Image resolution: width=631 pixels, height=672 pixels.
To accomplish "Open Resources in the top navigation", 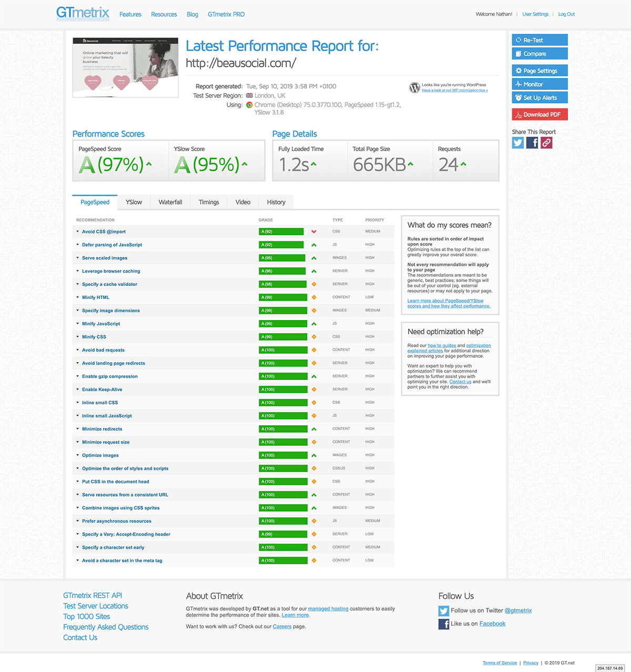I will (164, 14).
